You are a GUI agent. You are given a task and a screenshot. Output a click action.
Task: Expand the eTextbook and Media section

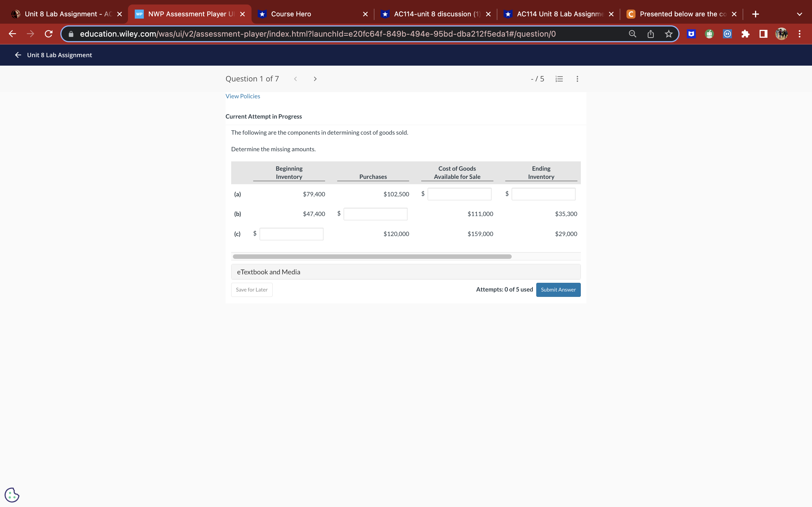tap(406, 272)
